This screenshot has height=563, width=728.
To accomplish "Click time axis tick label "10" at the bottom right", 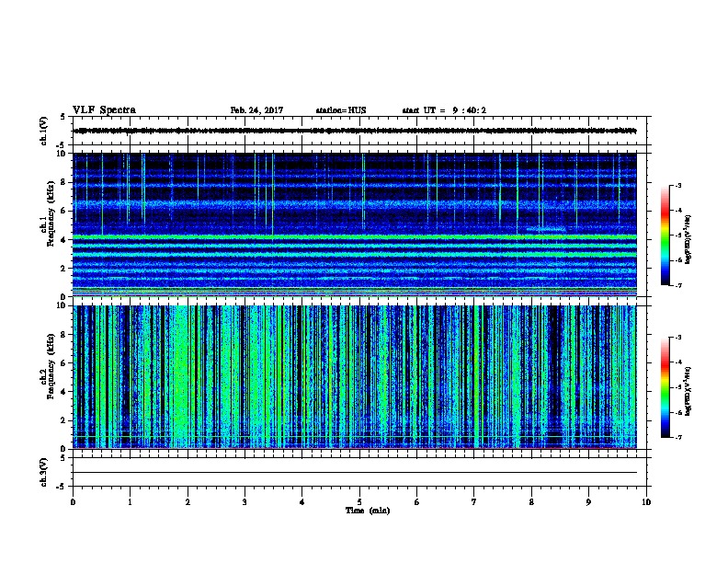I will (x=646, y=502).
